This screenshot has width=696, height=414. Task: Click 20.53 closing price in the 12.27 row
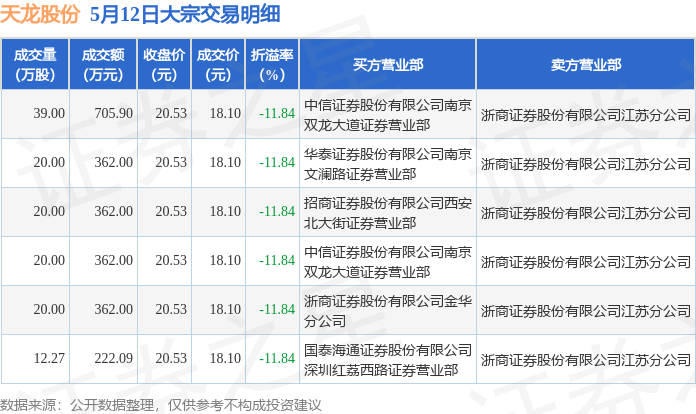171,359
